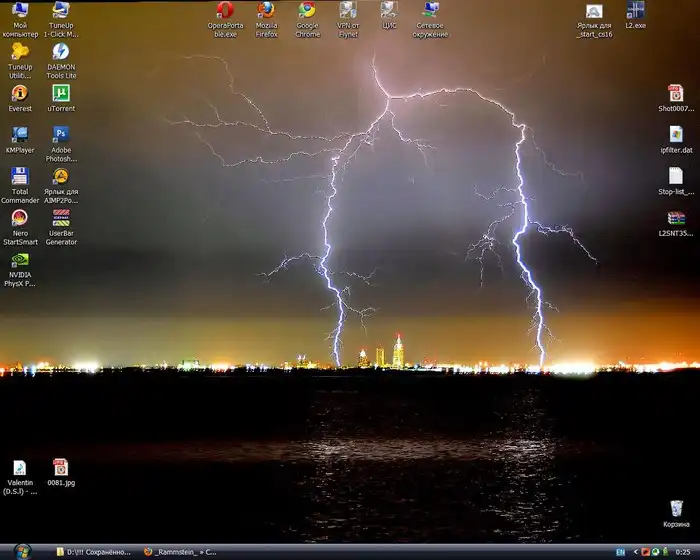
Task: Click the UserBar Generator icon
Action: [x=61, y=218]
